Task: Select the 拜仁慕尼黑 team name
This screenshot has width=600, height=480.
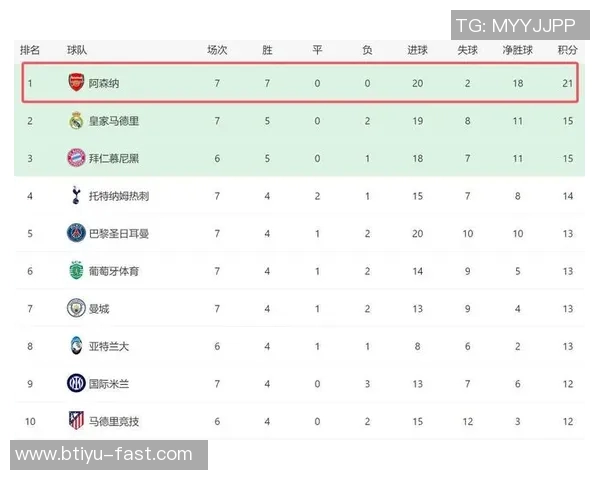Action: [x=114, y=158]
